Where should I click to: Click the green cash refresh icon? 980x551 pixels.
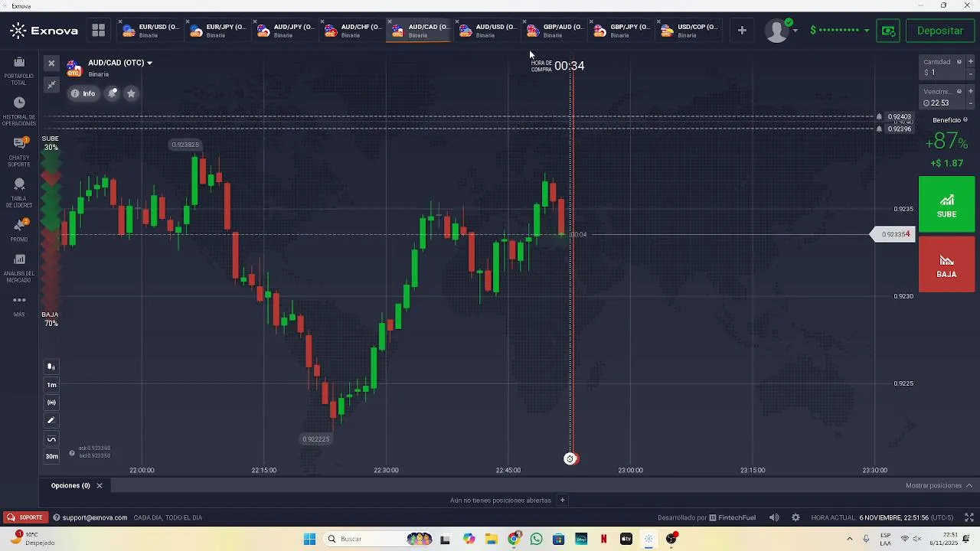pos(888,31)
